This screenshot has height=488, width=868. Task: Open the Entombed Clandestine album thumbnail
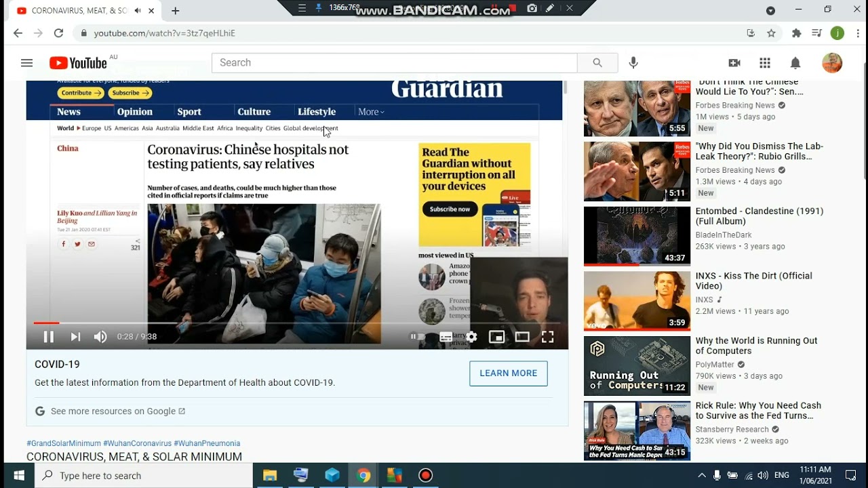click(637, 236)
